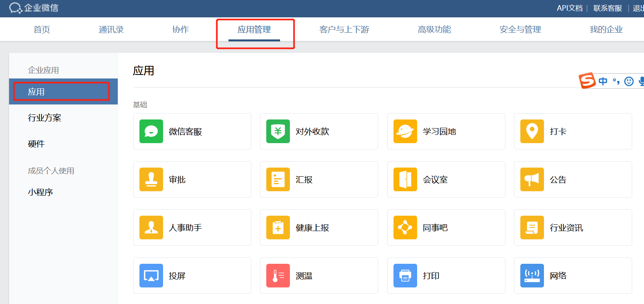644x304 pixels.
Task: Open the 微信客服 green chat icon
Action: point(151,131)
